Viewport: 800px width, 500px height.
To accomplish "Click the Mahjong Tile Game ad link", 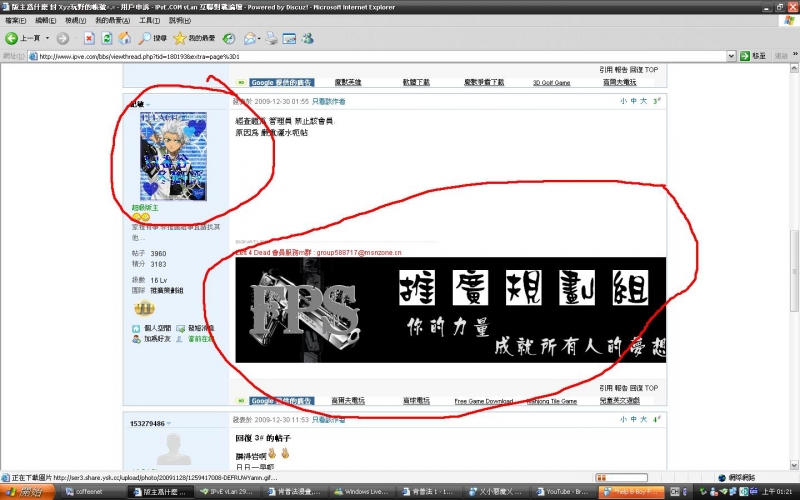I will [552, 401].
